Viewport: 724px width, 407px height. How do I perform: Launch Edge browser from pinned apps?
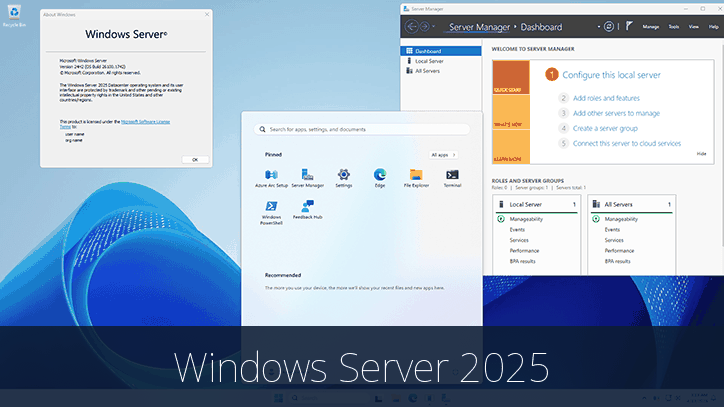click(x=380, y=178)
